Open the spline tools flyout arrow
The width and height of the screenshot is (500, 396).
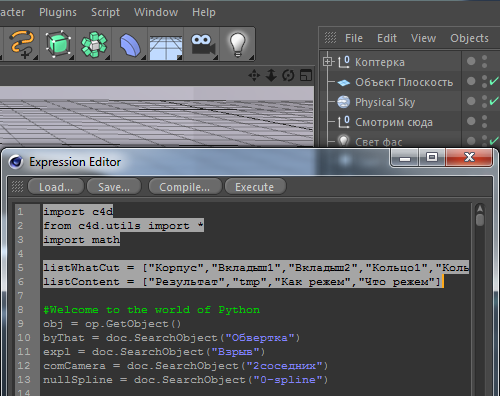[x=35, y=58]
